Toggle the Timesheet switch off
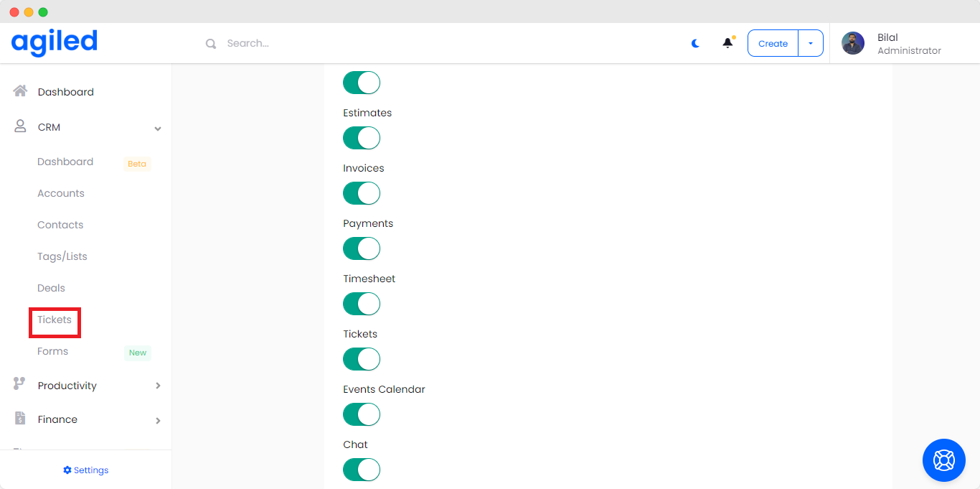The height and width of the screenshot is (489, 980). (x=362, y=304)
